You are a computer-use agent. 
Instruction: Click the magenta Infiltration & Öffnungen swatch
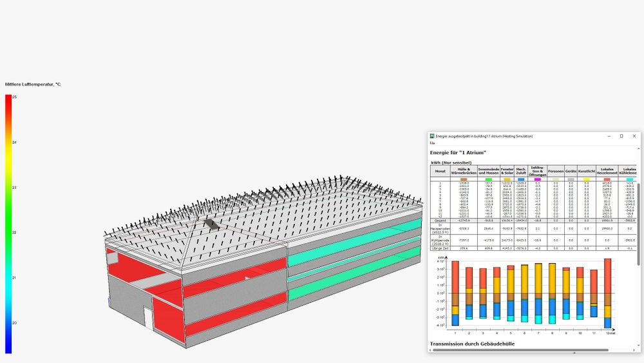pos(537,180)
